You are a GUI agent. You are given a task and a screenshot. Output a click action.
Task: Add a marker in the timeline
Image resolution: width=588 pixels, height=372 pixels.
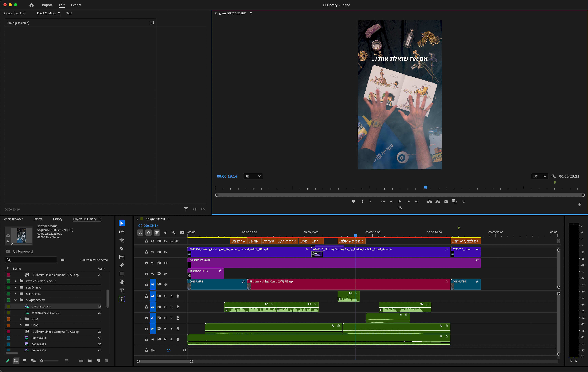coord(165,233)
